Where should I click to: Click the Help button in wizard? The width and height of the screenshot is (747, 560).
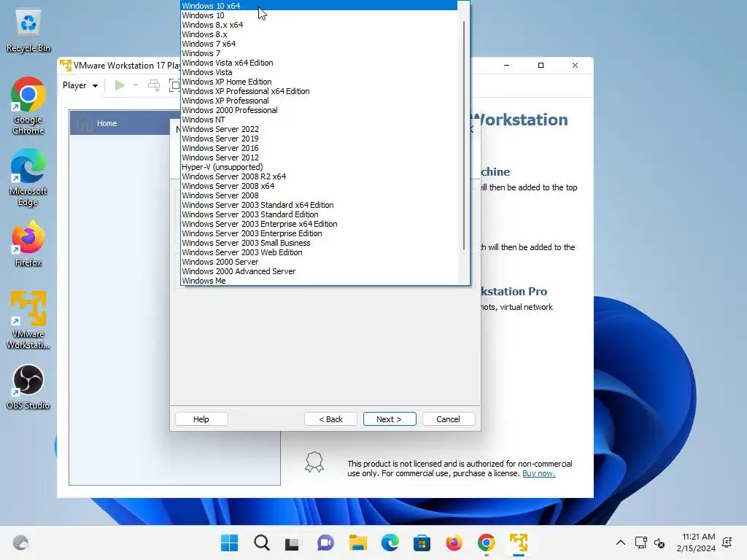point(201,419)
